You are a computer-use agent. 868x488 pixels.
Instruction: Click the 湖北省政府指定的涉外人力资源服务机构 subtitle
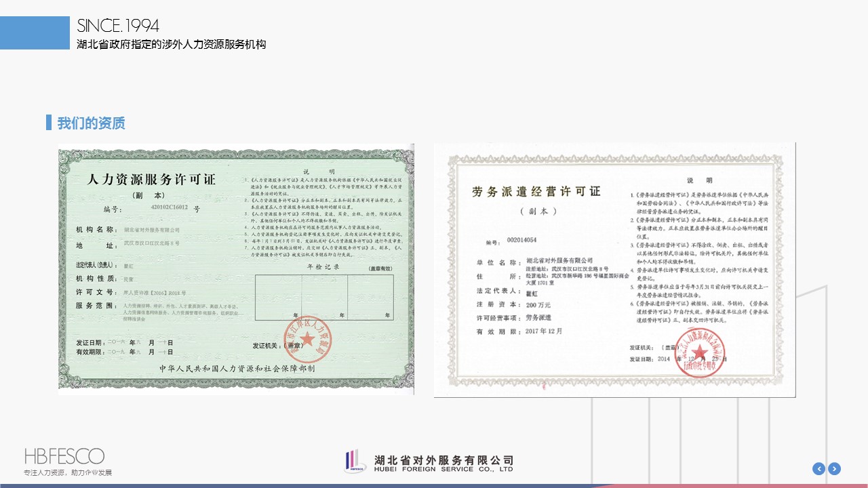(172, 45)
